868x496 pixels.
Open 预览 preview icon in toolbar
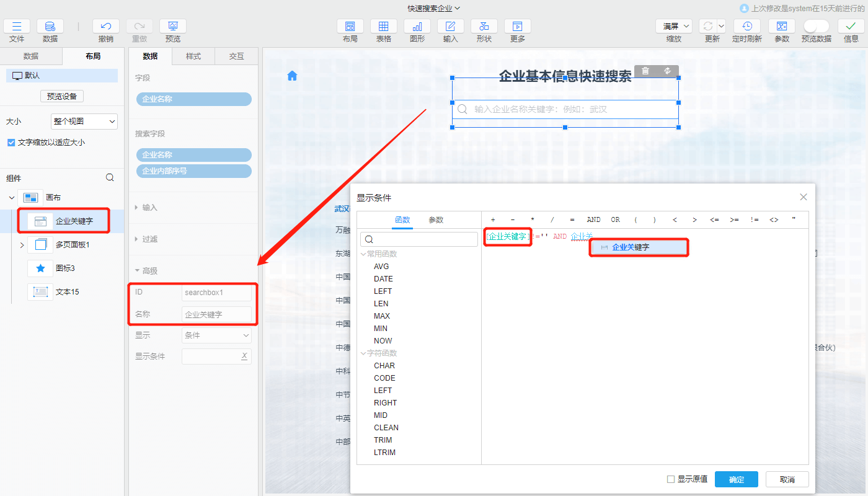[x=173, y=26]
